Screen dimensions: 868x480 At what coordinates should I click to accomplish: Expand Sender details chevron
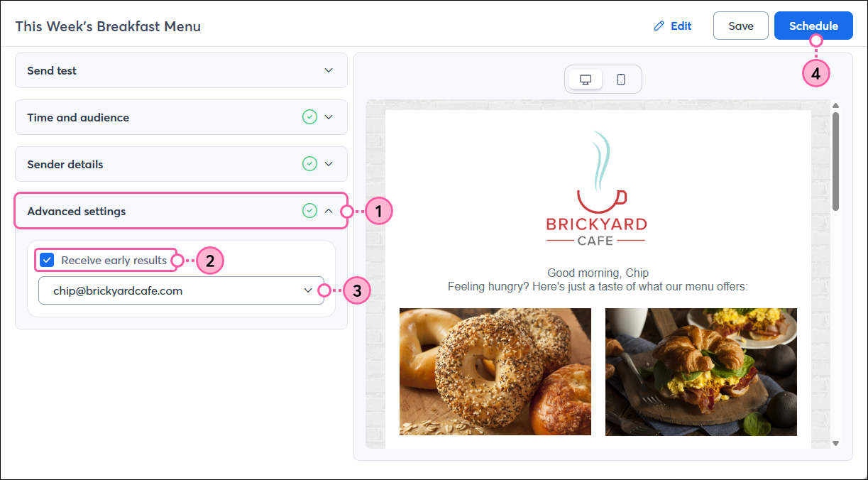tap(329, 164)
